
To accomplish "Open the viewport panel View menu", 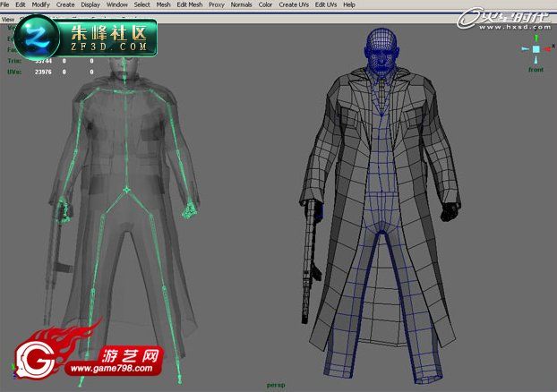I will [x=8, y=20].
